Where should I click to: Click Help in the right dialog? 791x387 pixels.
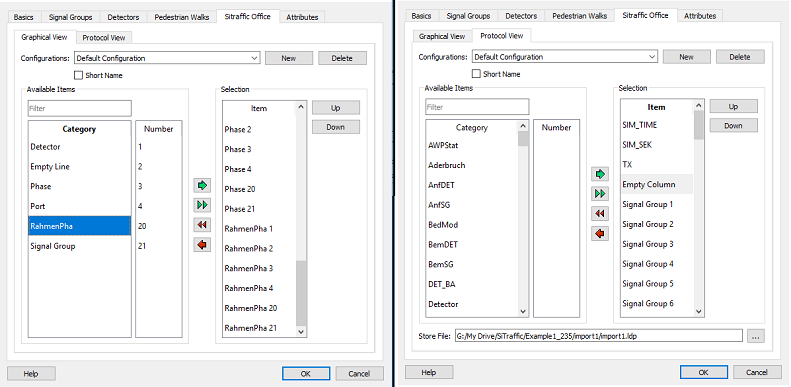point(428,372)
